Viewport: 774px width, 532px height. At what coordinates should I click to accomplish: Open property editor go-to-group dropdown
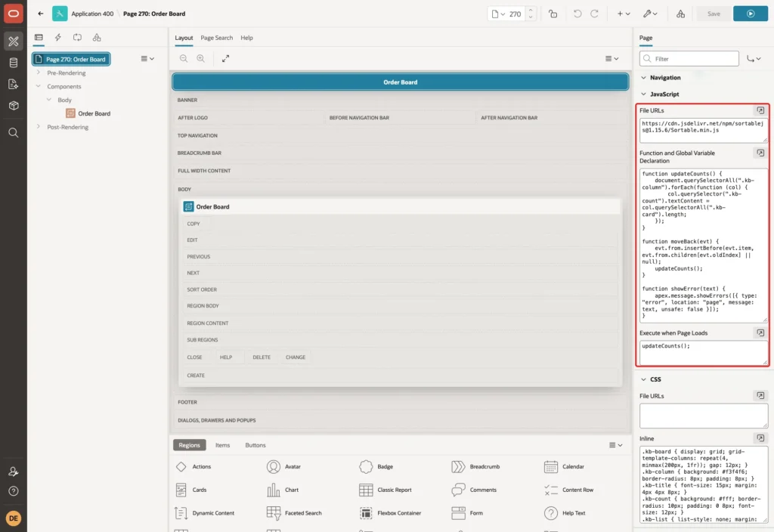754,59
